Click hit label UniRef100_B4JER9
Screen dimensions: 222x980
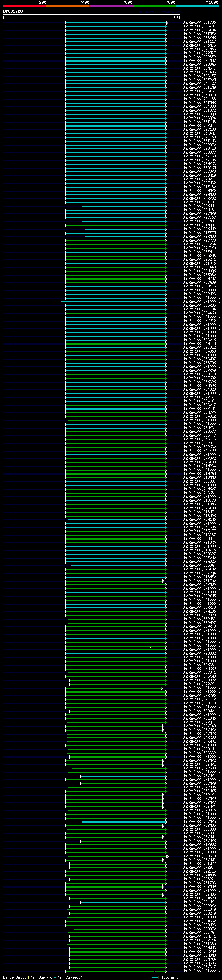(199, 451)
